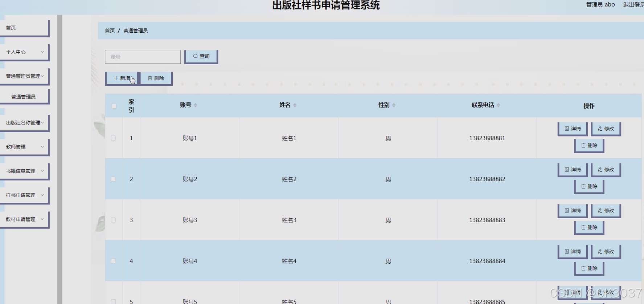Click the 账号3 cell

[x=190, y=220]
